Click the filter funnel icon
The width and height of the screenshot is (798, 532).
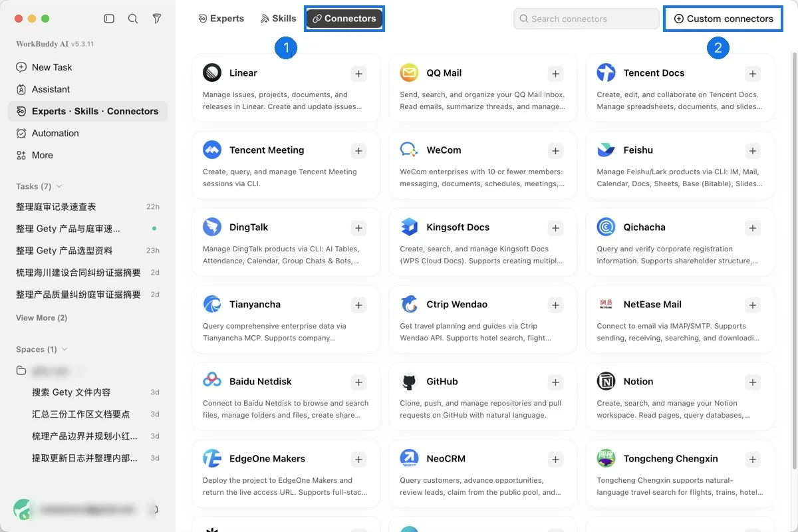[x=157, y=19]
